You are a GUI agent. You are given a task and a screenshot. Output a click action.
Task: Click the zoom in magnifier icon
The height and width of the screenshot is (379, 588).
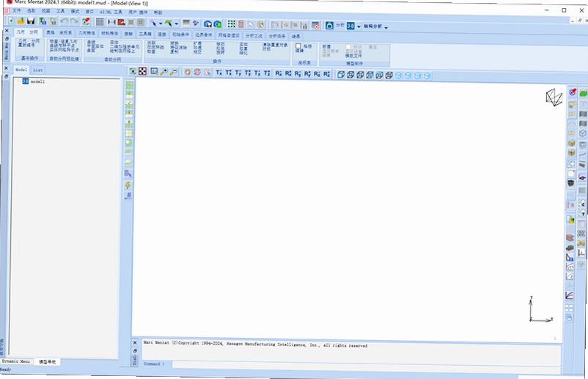(x=163, y=72)
